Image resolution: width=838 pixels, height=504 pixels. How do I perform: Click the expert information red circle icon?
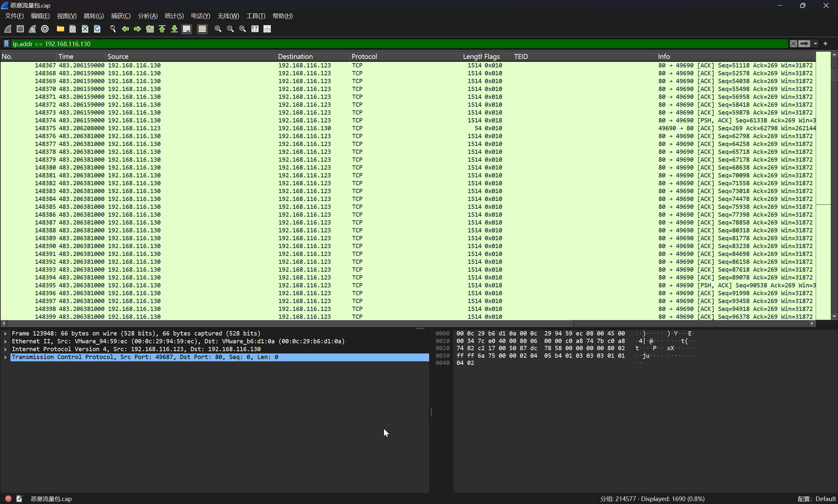click(x=9, y=498)
